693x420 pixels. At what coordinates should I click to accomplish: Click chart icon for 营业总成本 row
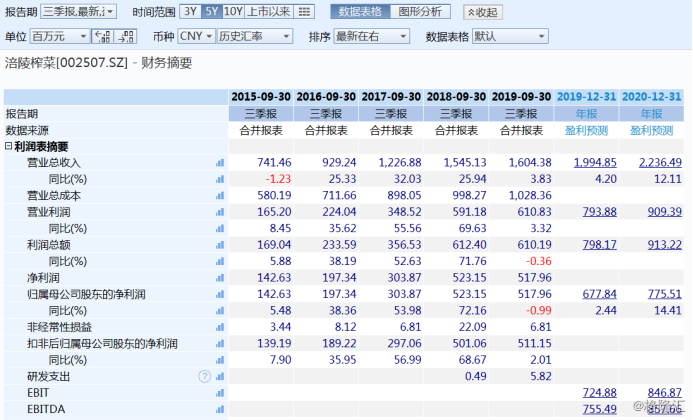point(220,196)
